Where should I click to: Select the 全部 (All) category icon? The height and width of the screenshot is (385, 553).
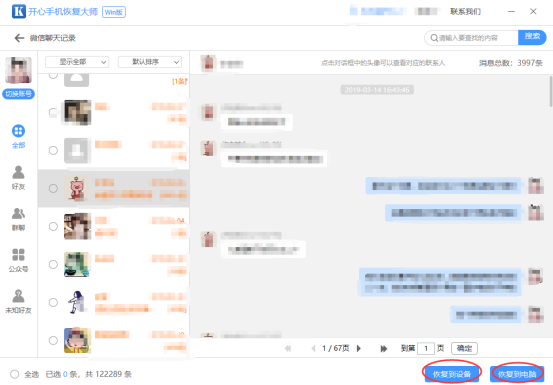tap(18, 131)
